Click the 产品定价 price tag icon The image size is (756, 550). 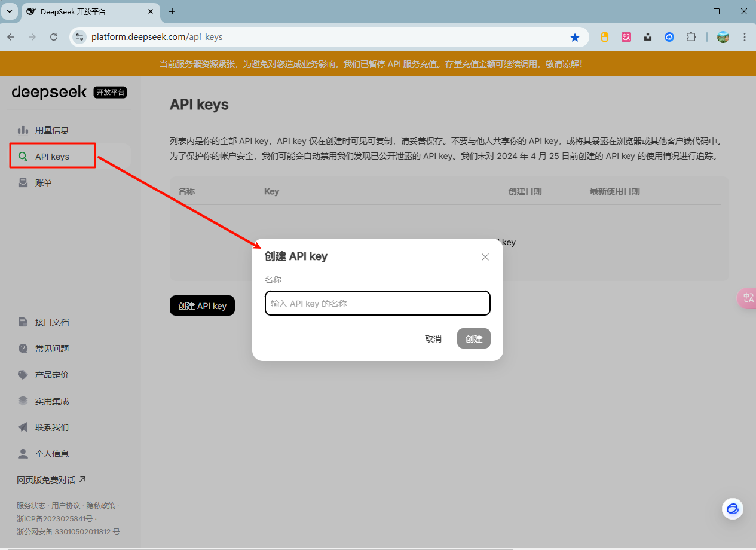pos(23,375)
